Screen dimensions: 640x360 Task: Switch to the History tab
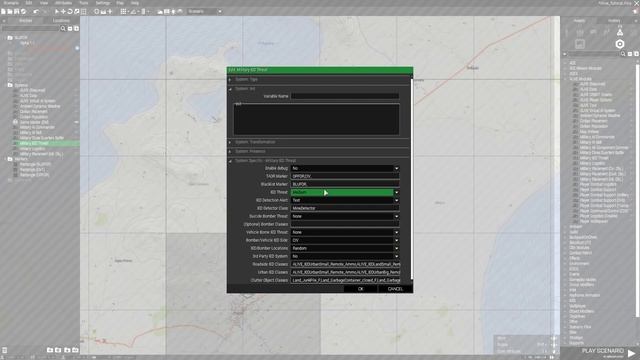click(x=614, y=20)
